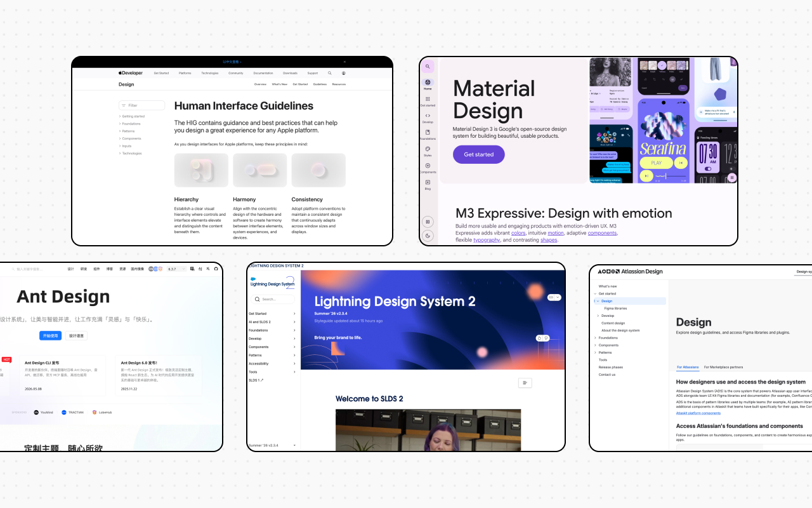Expand Patterns in the Apple HIG sidebar
Viewport: 812px width, 508px height.
pos(128,131)
